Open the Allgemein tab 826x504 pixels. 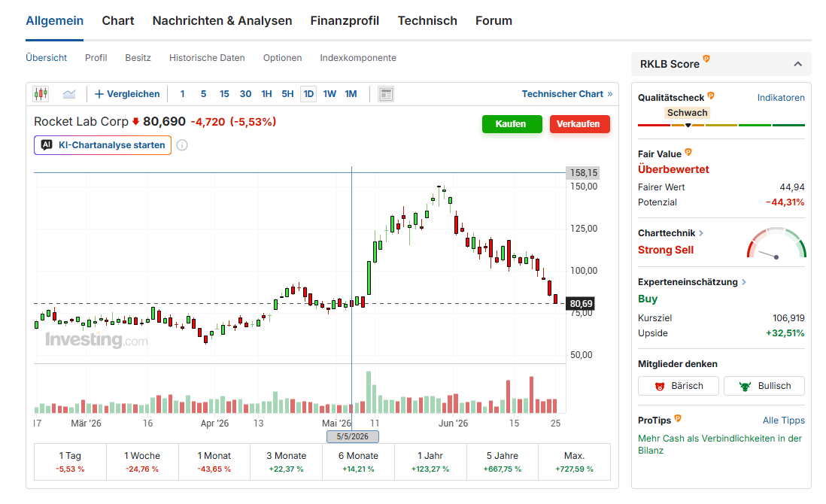pos(55,21)
